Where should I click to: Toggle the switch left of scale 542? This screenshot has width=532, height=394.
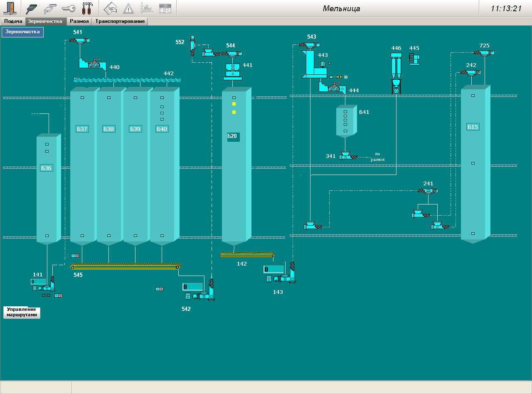coord(159,289)
